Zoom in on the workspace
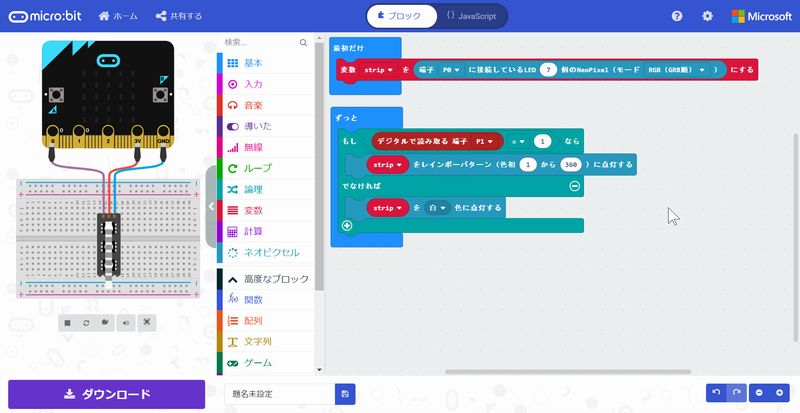 pyautogui.click(x=780, y=394)
